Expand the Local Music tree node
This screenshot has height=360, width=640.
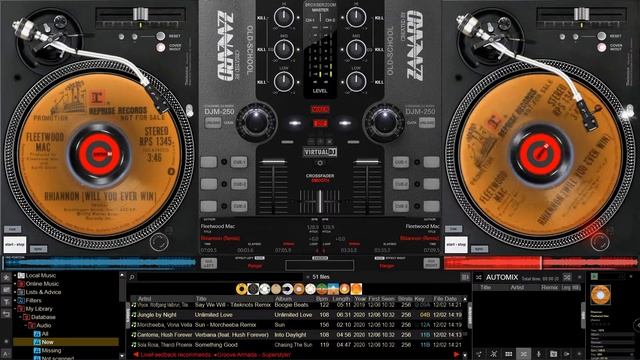click(x=15, y=276)
